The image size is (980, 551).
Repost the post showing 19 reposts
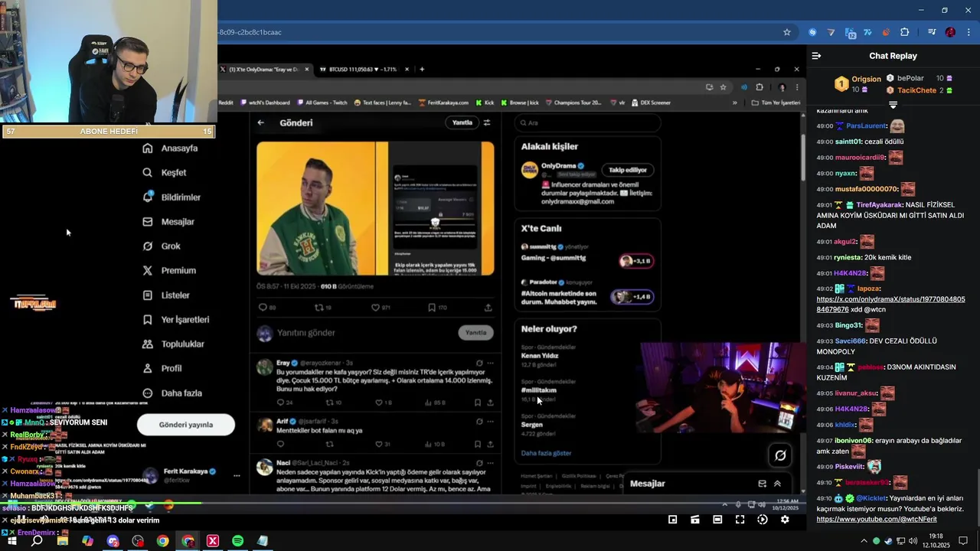[319, 308]
